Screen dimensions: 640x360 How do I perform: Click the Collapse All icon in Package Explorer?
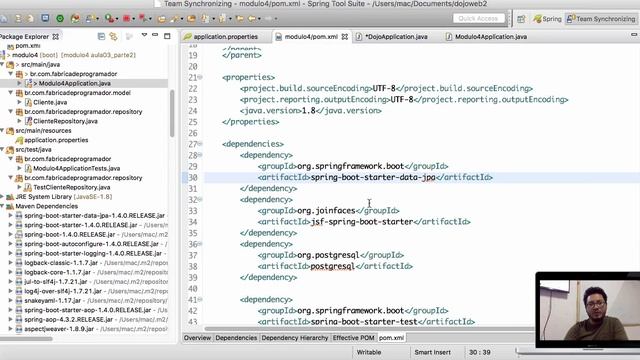(x=101, y=36)
